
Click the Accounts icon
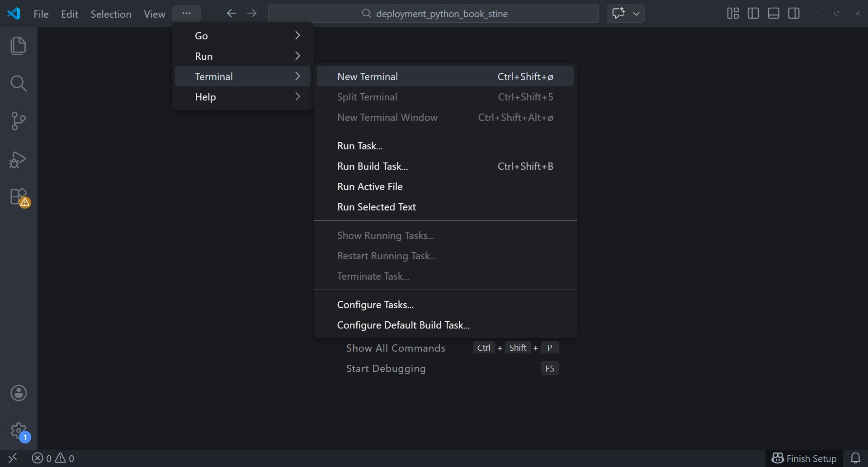pos(19,393)
